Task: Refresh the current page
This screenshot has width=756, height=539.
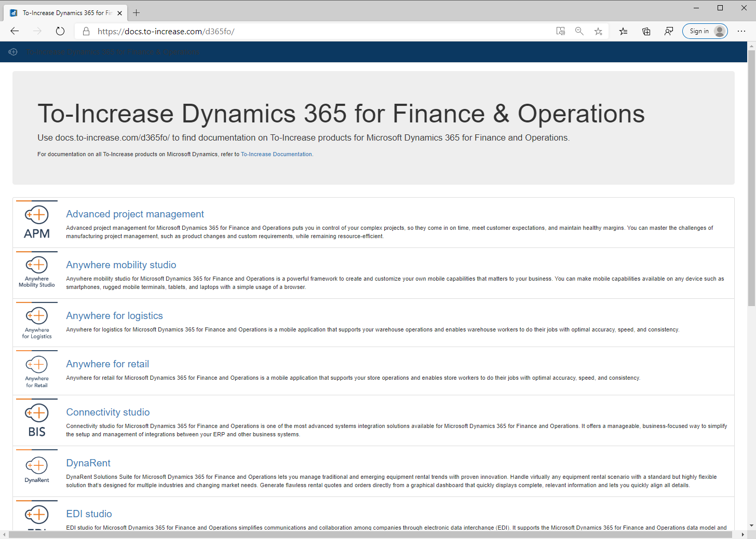Action: click(x=60, y=31)
